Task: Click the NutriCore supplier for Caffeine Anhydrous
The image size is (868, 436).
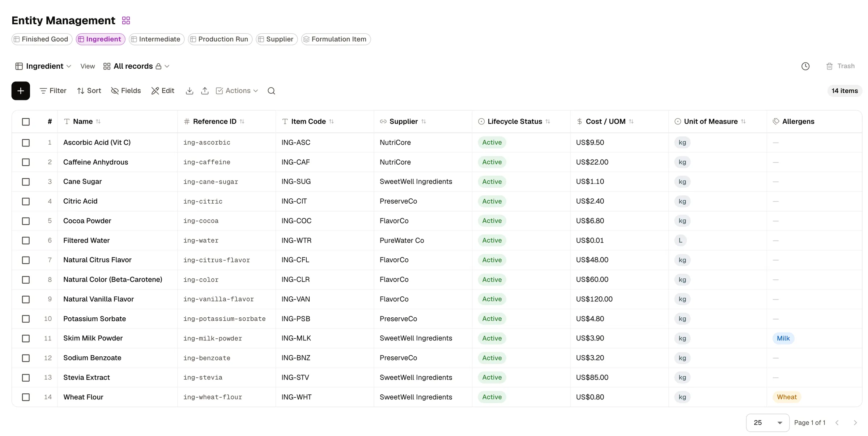Action: point(395,162)
